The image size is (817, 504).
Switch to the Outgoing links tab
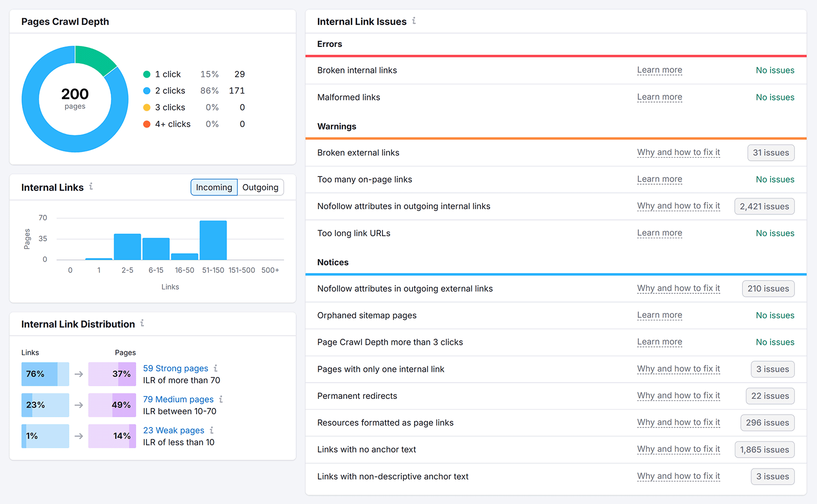click(260, 187)
